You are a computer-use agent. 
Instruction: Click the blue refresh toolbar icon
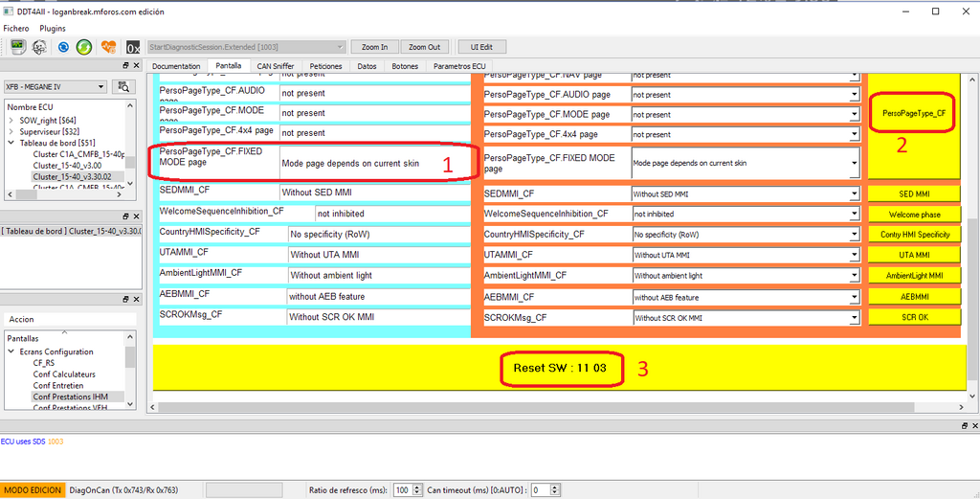(x=63, y=47)
